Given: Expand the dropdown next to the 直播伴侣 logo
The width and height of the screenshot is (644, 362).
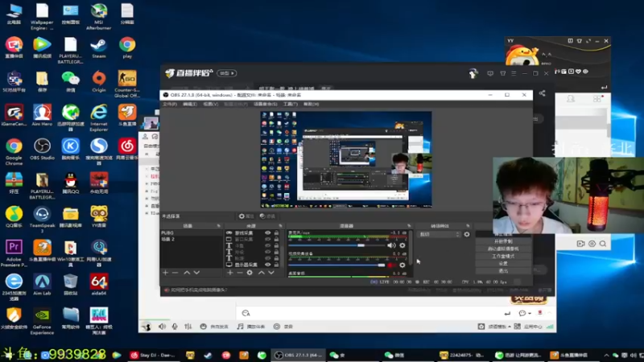Looking at the screenshot, I should [227, 73].
